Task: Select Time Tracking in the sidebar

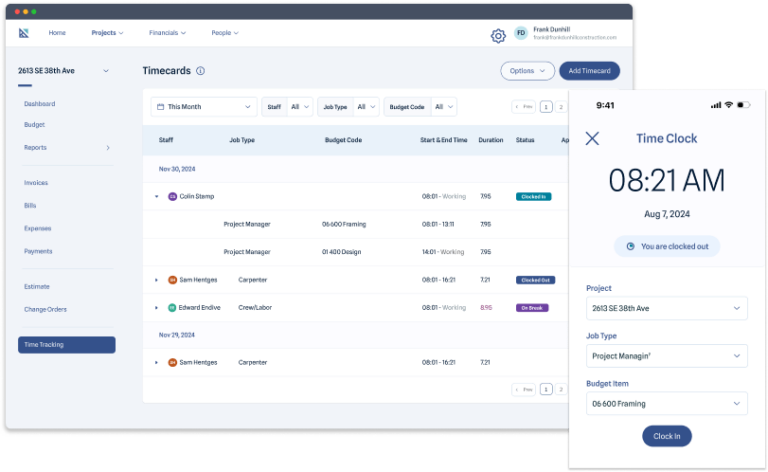Action: tap(67, 344)
